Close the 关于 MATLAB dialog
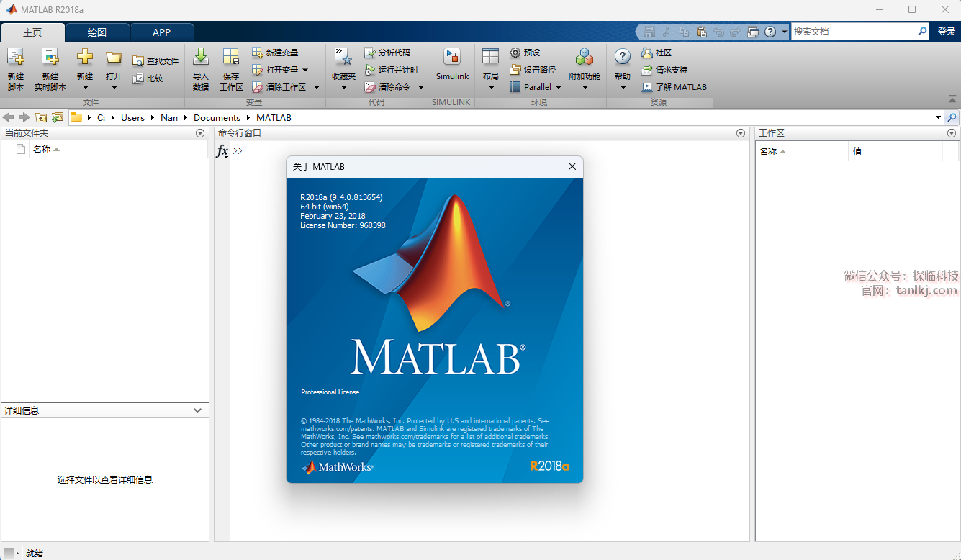This screenshot has width=961, height=560. click(572, 166)
